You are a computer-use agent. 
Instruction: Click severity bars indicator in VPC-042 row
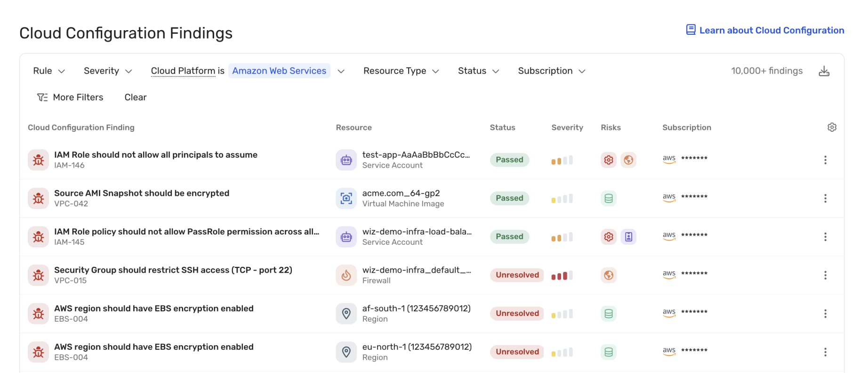[562, 199]
